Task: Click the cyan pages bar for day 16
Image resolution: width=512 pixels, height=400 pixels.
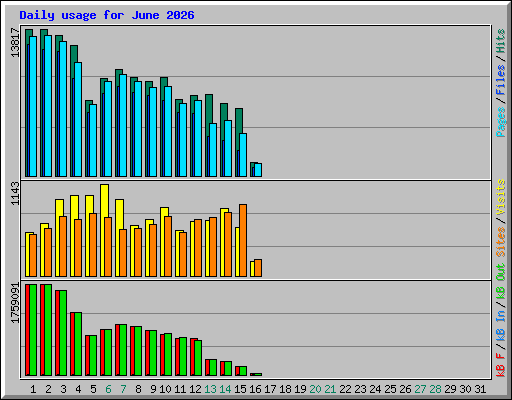Action: 258,170
